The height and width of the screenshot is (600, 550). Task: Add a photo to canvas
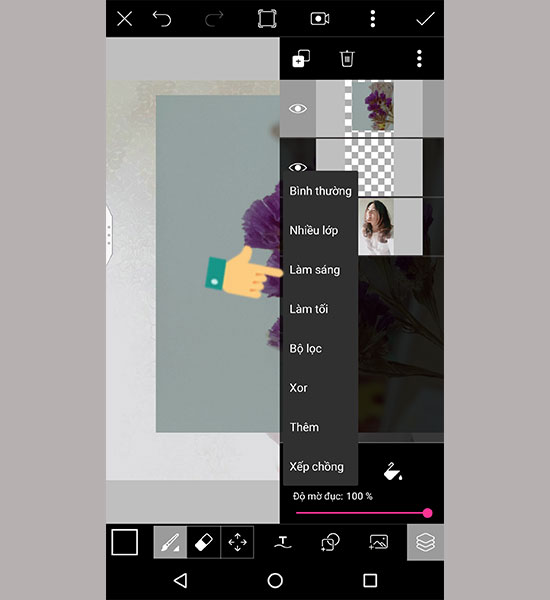pos(379,542)
